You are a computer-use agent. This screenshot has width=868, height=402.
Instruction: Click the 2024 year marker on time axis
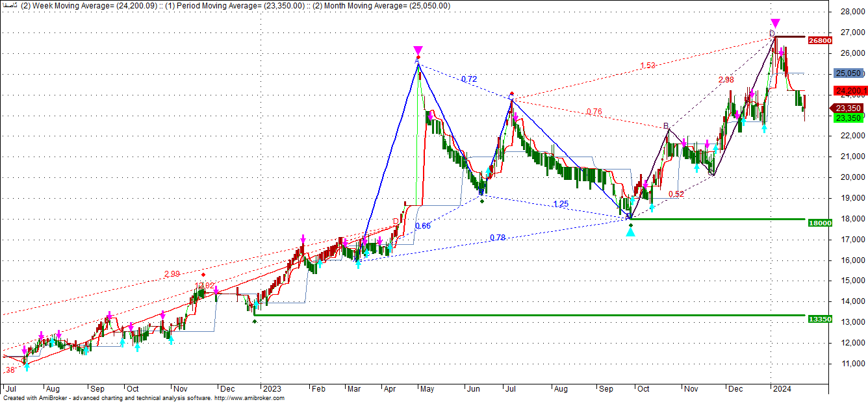click(782, 388)
